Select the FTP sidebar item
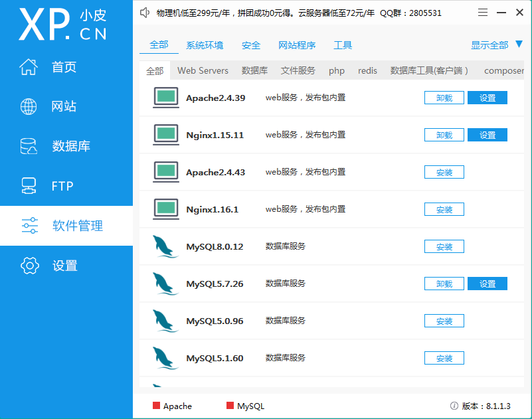This screenshot has height=419, width=532. coord(62,186)
